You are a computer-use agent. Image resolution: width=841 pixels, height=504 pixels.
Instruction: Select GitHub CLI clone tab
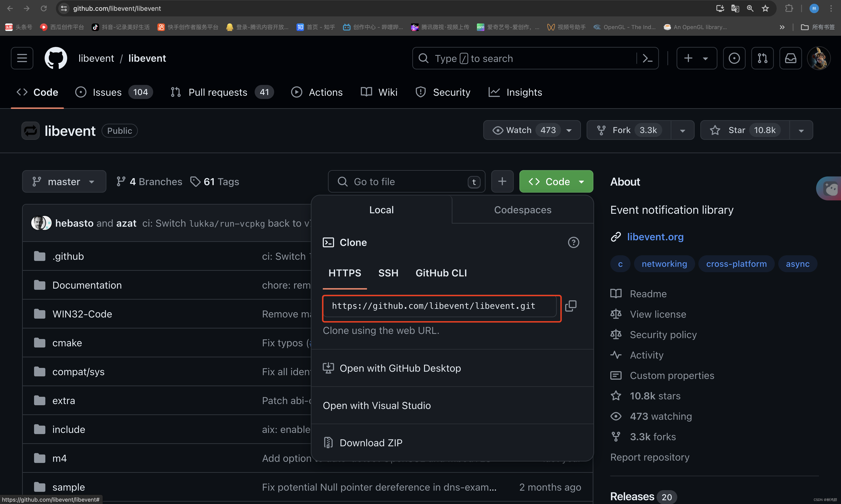tap(442, 274)
